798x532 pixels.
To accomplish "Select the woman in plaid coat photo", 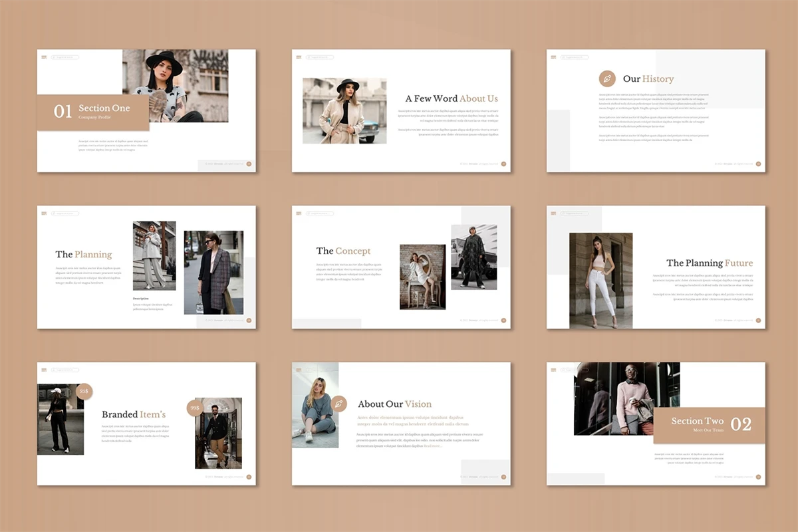I will [x=213, y=272].
